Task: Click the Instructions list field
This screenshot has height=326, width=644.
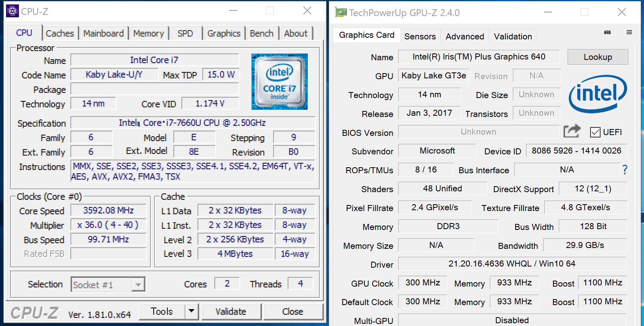Action: click(x=193, y=171)
